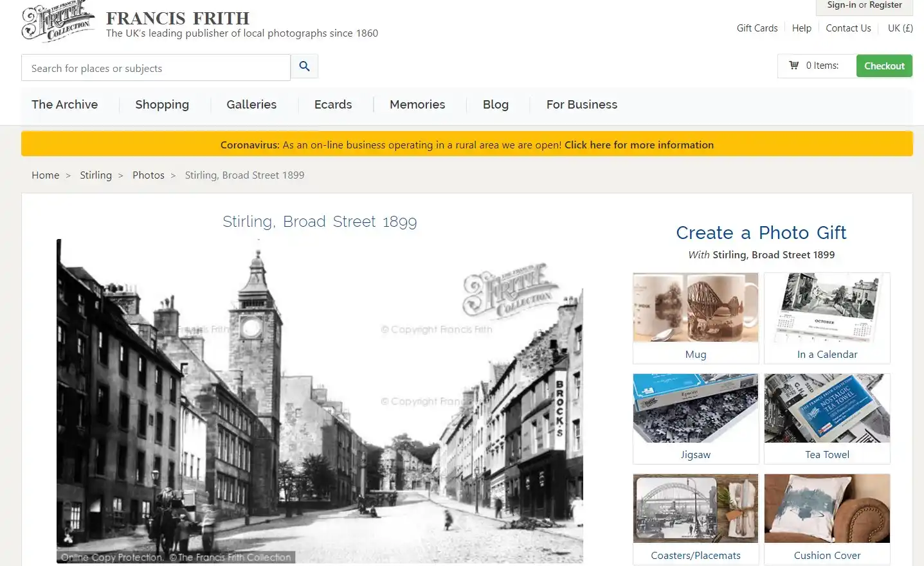Click the Francis Frith Collection logo
Screen dimensions: 924x566
(x=58, y=22)
